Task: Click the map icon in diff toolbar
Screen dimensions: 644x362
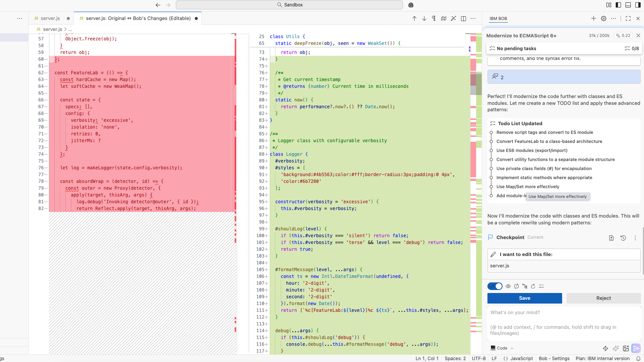Action: (444, 18)
